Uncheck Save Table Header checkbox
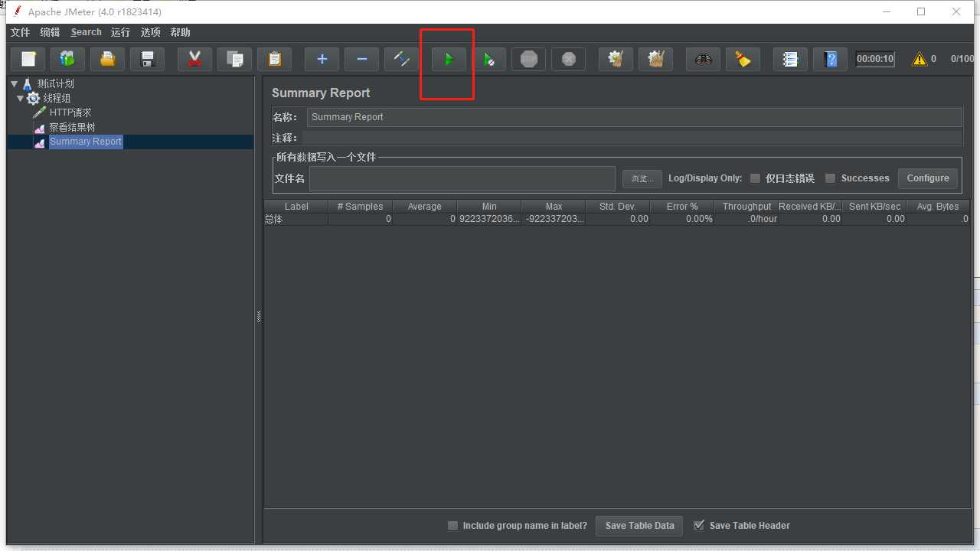The image size is (980, 551). pos(698,525)
